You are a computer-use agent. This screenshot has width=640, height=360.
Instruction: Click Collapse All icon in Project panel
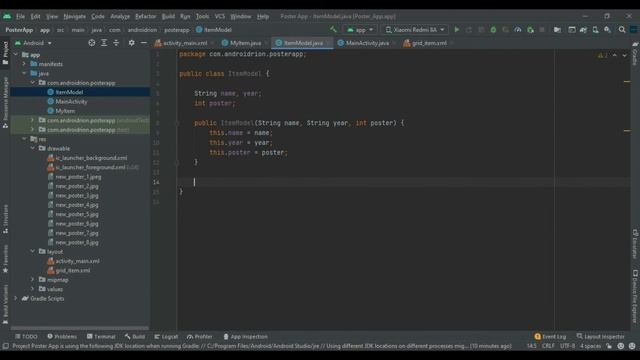[x=116, y=43]
